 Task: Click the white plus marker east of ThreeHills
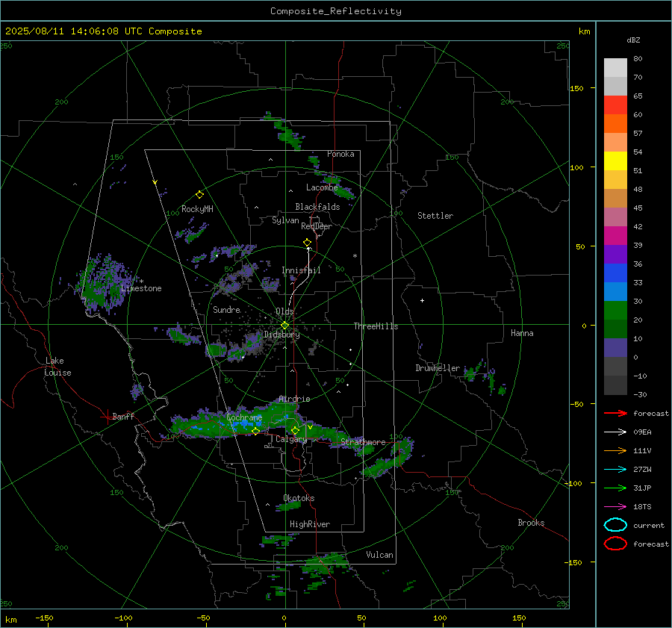click(422, 300)
